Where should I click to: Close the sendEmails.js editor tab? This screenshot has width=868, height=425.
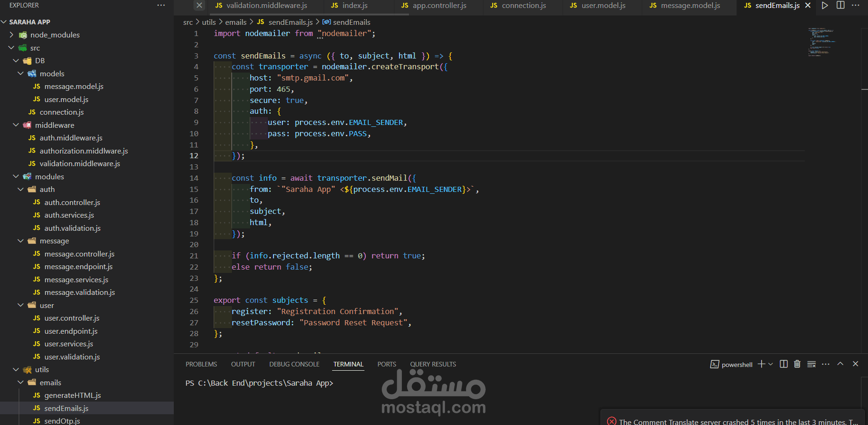pyautogui.click(x=807, y=5)
